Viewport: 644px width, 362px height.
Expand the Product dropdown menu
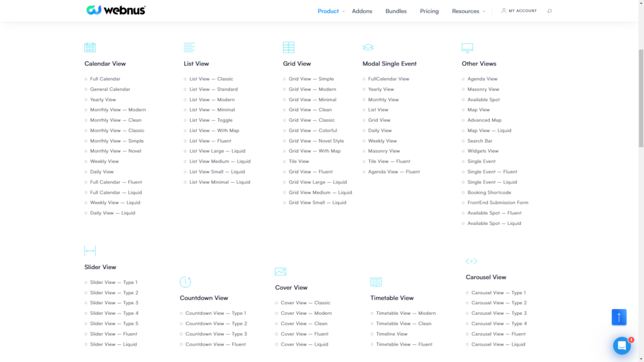pos(331,11)
